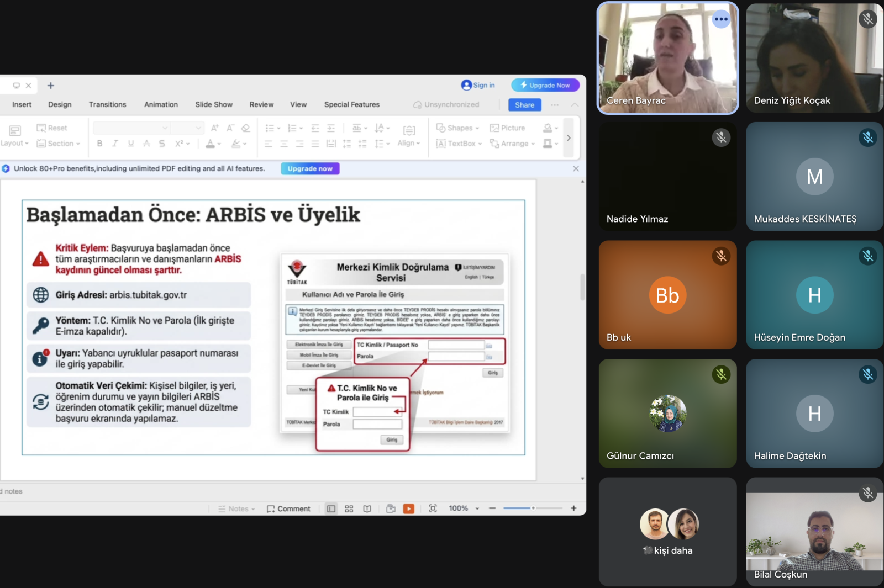Open the additional participants tile
Screen dimensions: 884x588
coord(667,531)
